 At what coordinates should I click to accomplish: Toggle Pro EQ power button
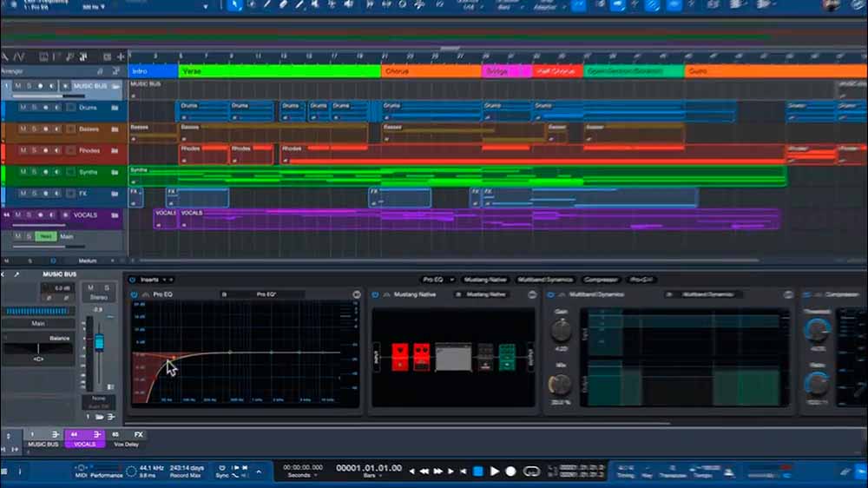click(134, 294)
